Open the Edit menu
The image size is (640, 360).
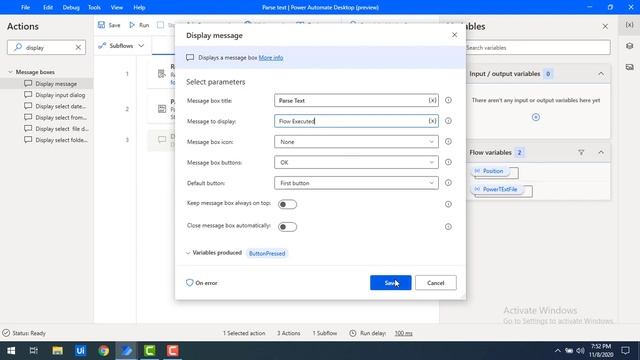pyautogui.click(x=48, y=7)
